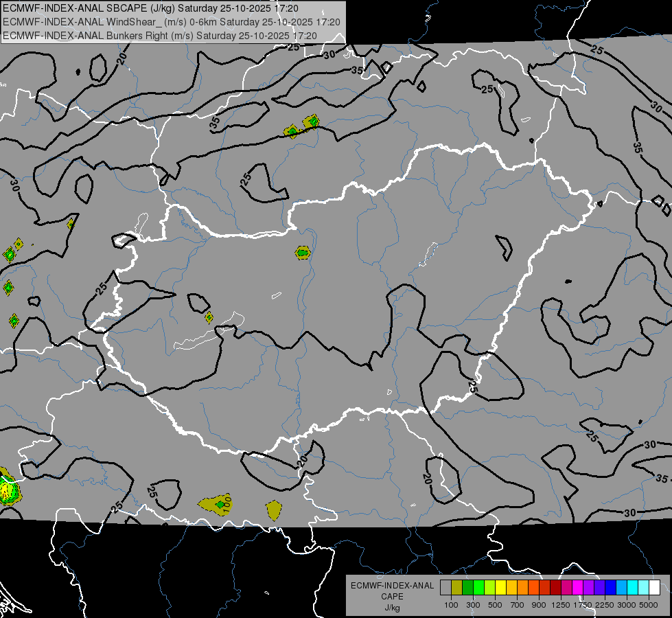This screenshot has width=672, height=618.
Task: Click the WindShear_ (m/s) 0-6km title line
Action: [172, 22]
